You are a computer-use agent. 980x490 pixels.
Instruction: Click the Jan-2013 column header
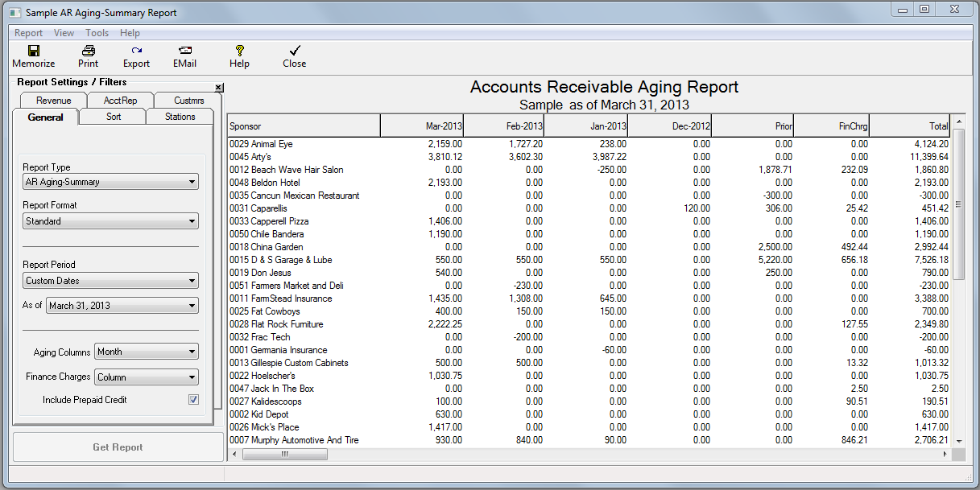586,126
